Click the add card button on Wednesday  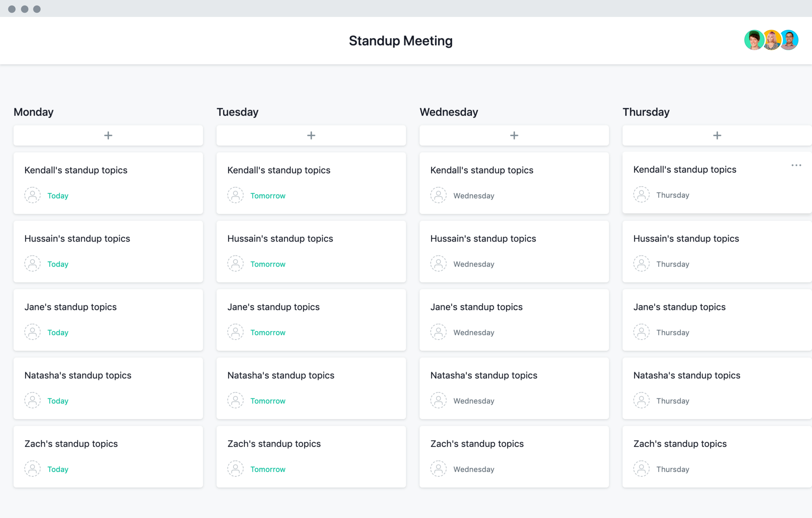point(514,135)
